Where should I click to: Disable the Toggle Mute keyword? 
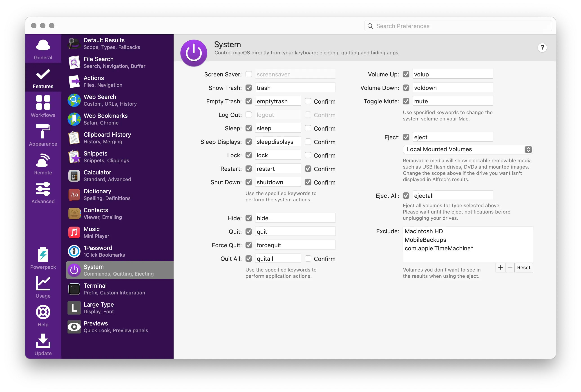point(406,101)
